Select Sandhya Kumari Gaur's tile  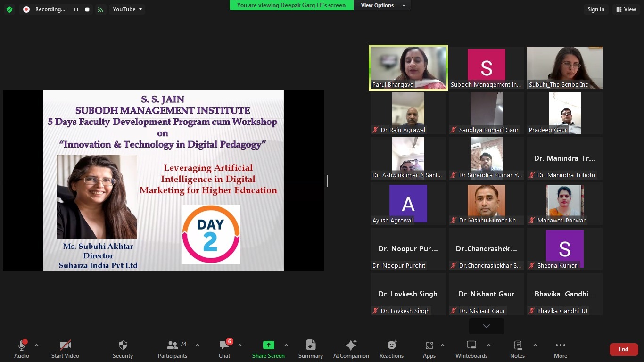(x=487, y=113)
